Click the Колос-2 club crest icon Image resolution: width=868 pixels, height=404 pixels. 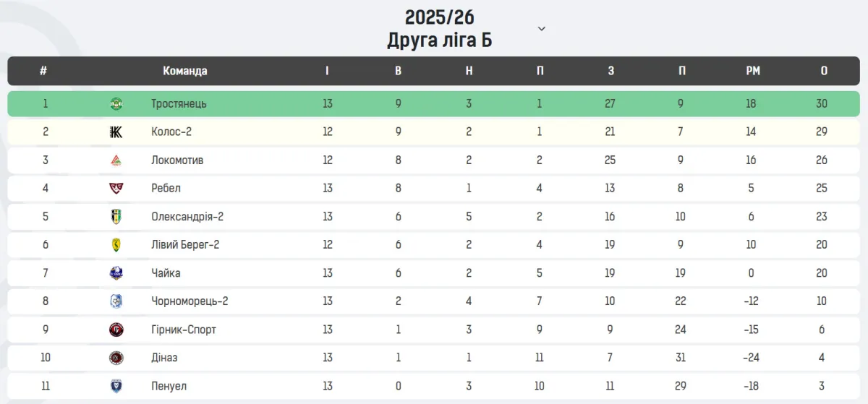click(x=116, y=132)
